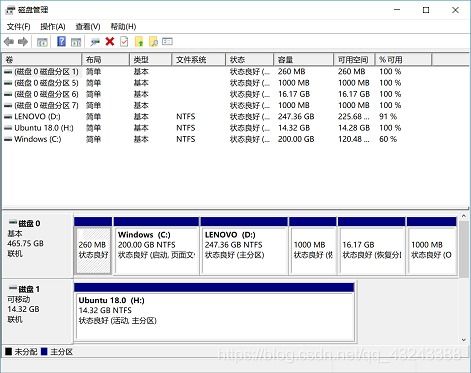Viewport: 471px width, 373px height.
Task: Click the folder search toolbar icon
Action: (x=153, y=42)
